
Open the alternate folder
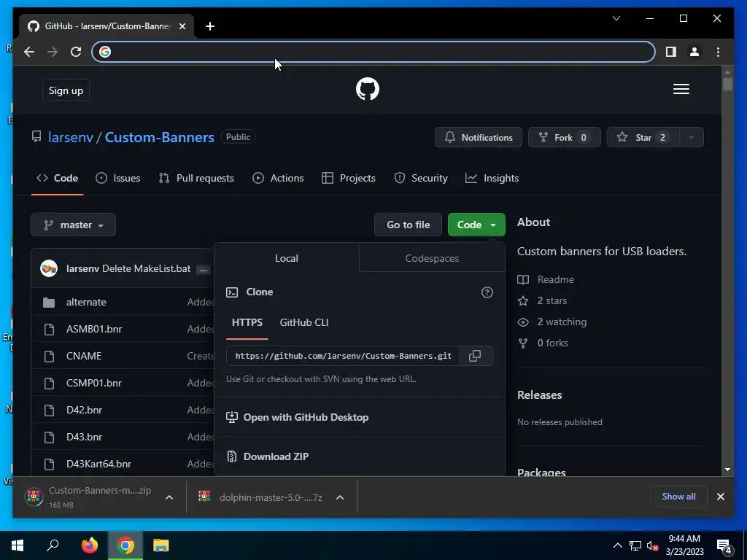click(x=86, y=303)
